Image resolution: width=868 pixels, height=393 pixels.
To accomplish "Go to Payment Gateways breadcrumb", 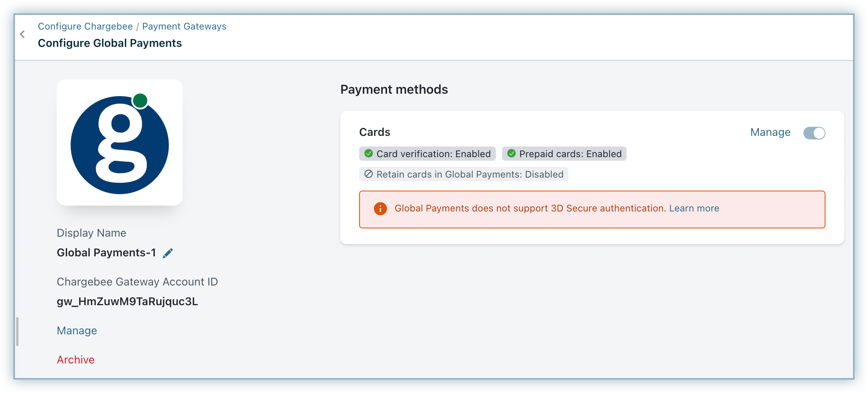I will pyautogui.click(x=184, y=26).
